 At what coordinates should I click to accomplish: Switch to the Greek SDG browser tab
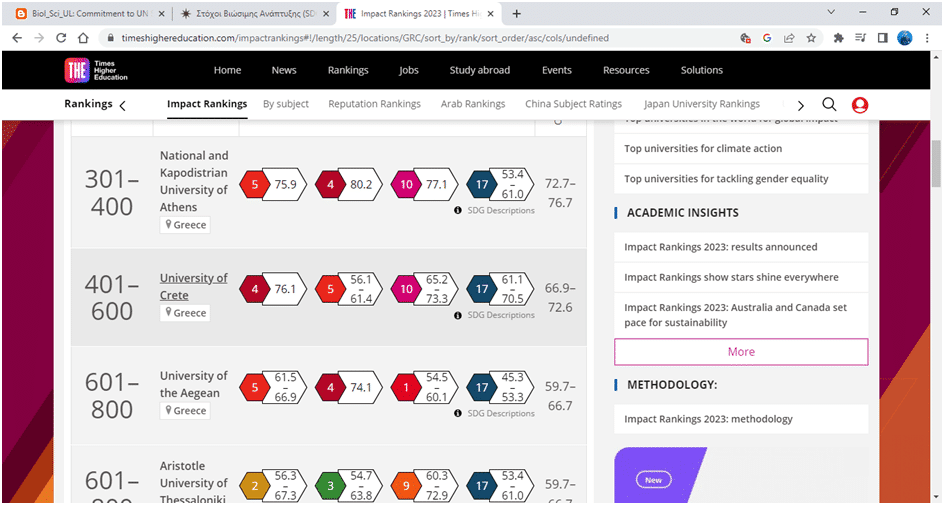click(255, 13)
